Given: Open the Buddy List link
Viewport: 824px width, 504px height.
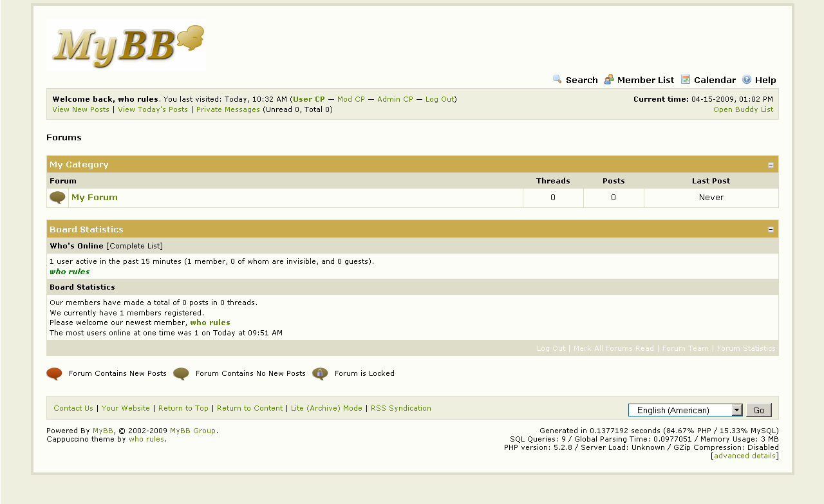Looking at the screenshot, I should point(743,109).
